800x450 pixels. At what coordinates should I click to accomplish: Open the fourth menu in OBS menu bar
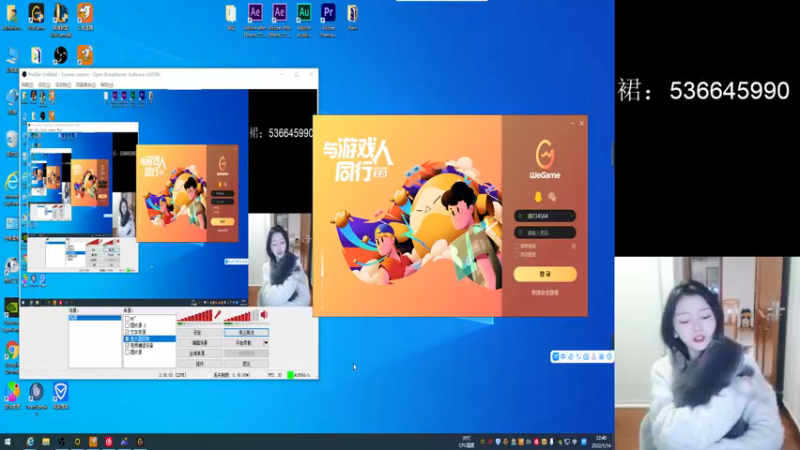85,85
